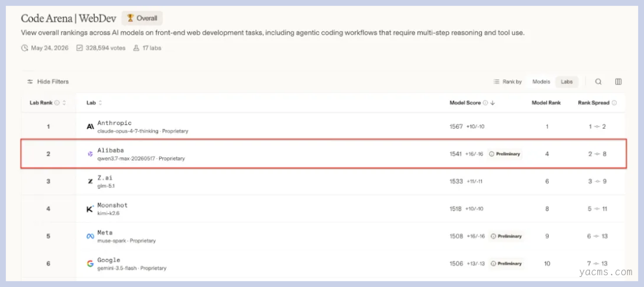Show Lab Rank info icon
644x287 pixels.
[57, 103]
